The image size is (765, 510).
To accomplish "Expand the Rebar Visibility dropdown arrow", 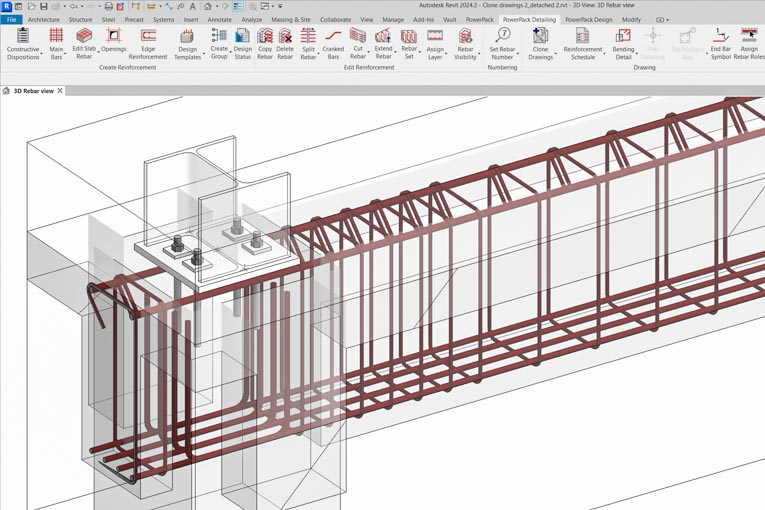I will tap(479, 53).
